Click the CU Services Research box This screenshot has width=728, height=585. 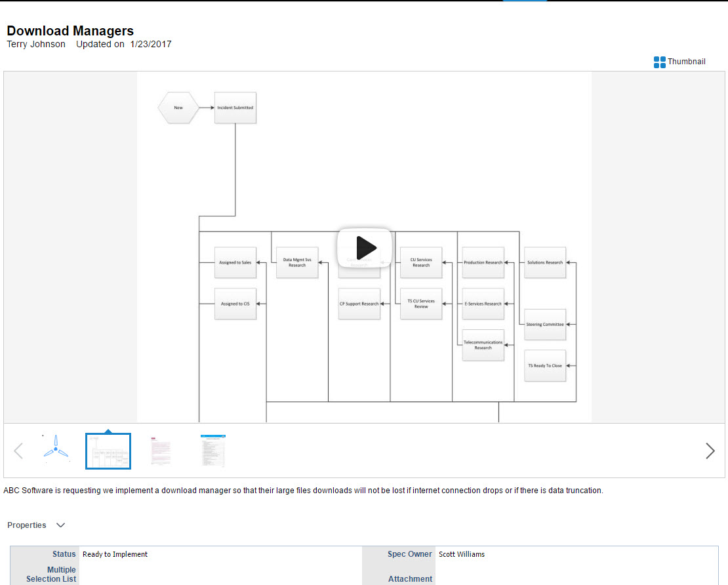pos(421,263)
